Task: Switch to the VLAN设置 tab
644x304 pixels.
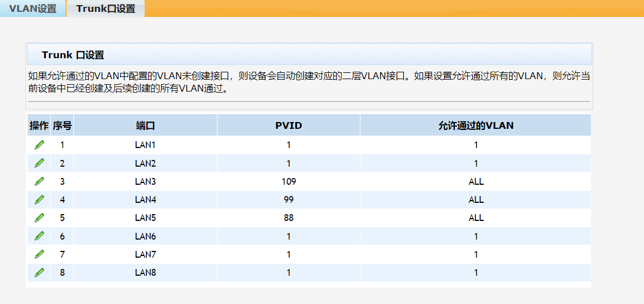Action: coord(33,8)
